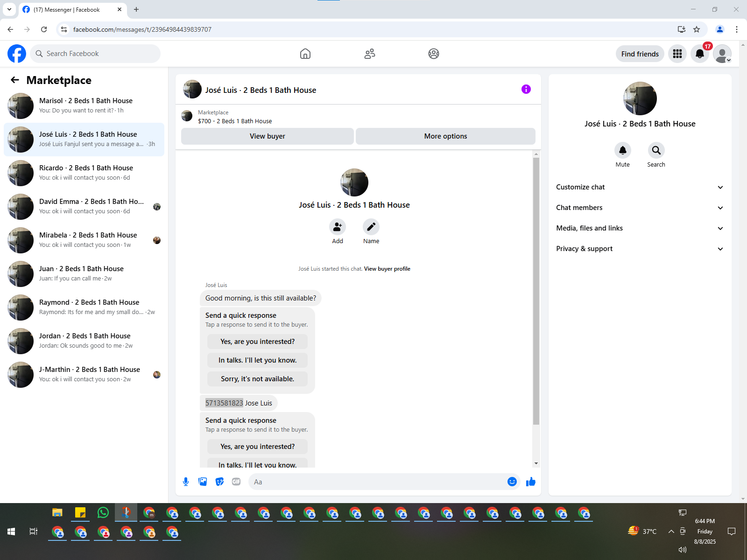Open a new Chrome tab
The height and width of the screenshot is (560, 747).
[x=136, y=9]
